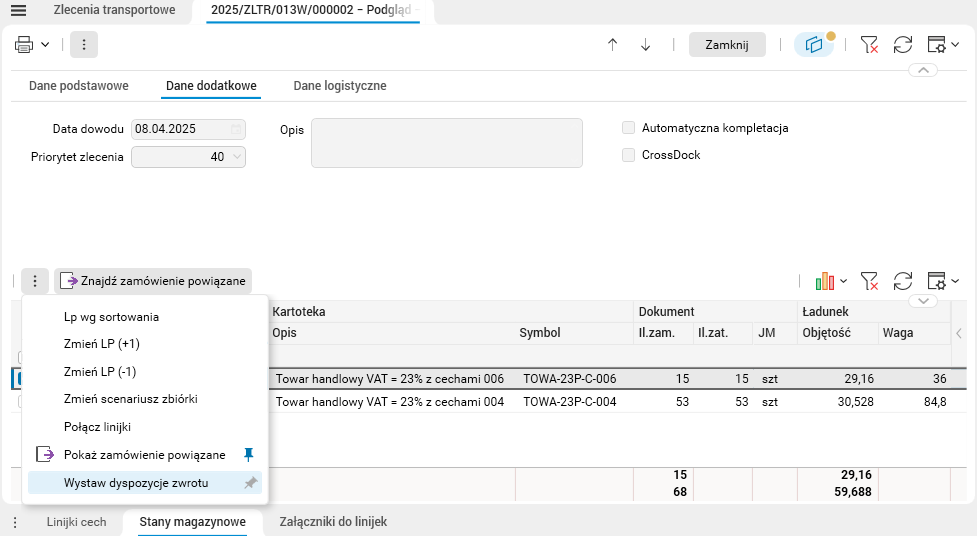Click the printer icon in the toolbar
Screen dimensions: 977x536
click(25, 45)
